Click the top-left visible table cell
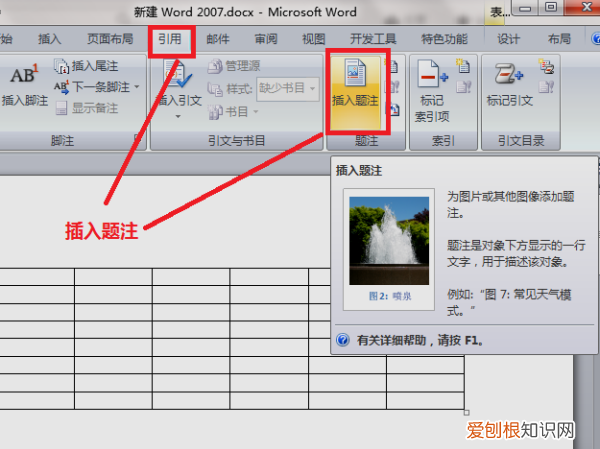Viewport: 600px width, 449px height. tap(37, 277)
